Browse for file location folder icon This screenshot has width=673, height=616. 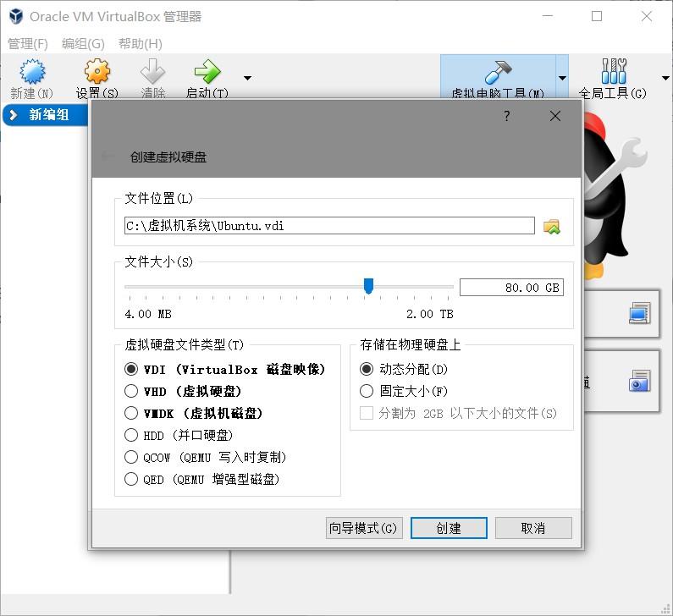(x=552, y=227)
